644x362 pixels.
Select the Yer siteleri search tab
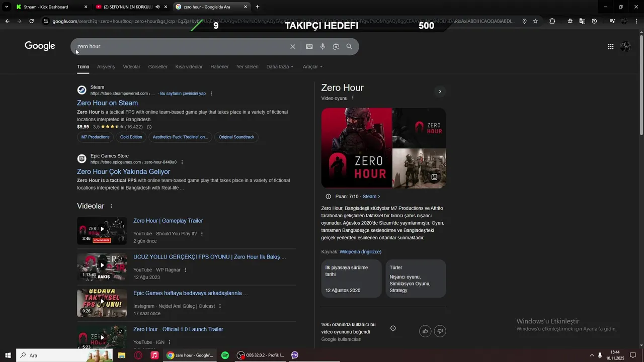point(248,67)
